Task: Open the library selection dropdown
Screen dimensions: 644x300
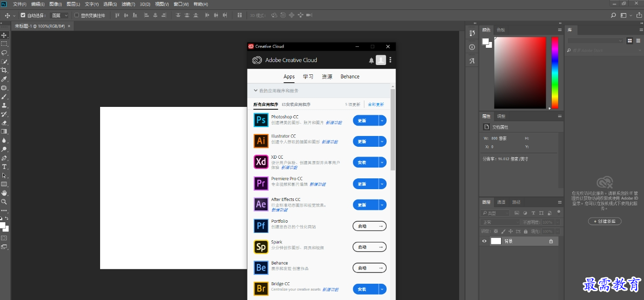Action: (x=596, y=41)
